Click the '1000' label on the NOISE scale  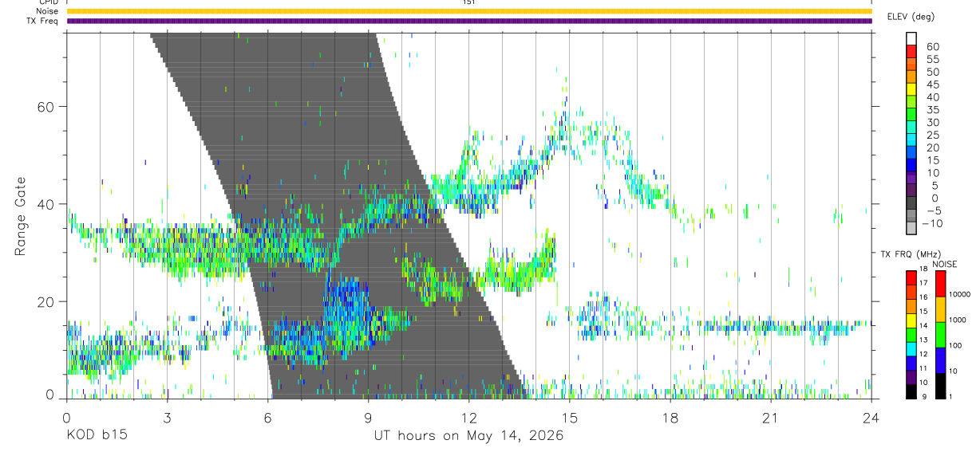click(x=958, y=320)
